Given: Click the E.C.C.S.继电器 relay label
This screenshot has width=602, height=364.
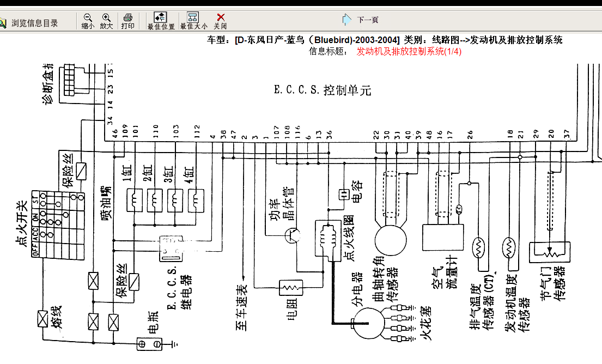Looking at the screenshot, I should pos(179,287).
